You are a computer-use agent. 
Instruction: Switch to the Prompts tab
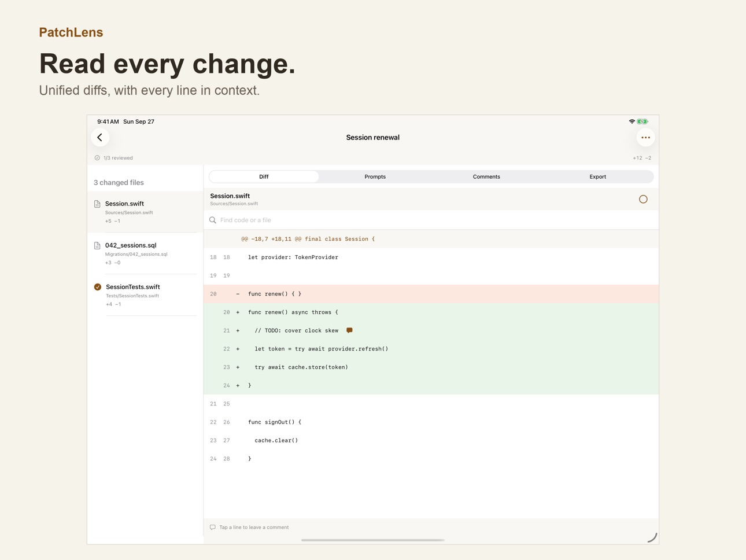click(x=375, y=176)
